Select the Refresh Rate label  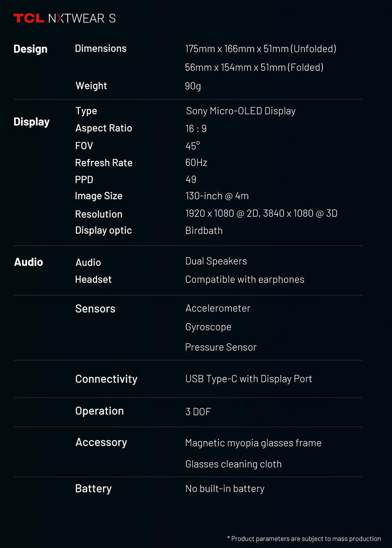coord(103,163)
